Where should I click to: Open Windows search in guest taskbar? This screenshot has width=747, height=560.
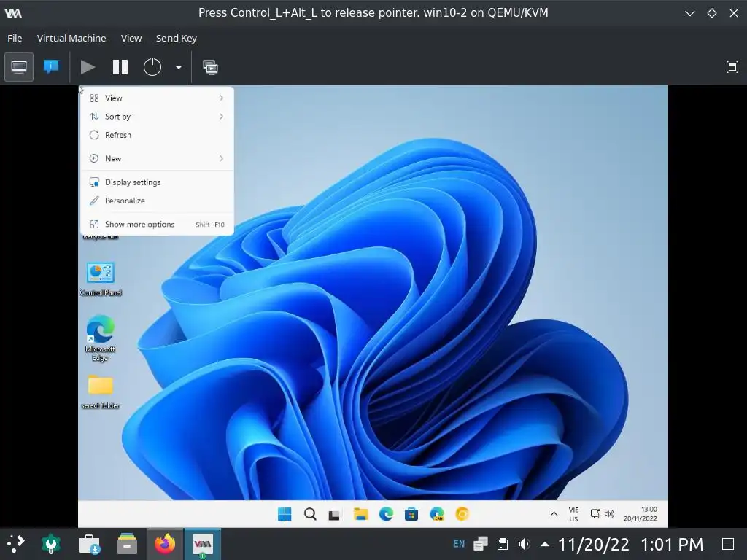tap(310, 514)
